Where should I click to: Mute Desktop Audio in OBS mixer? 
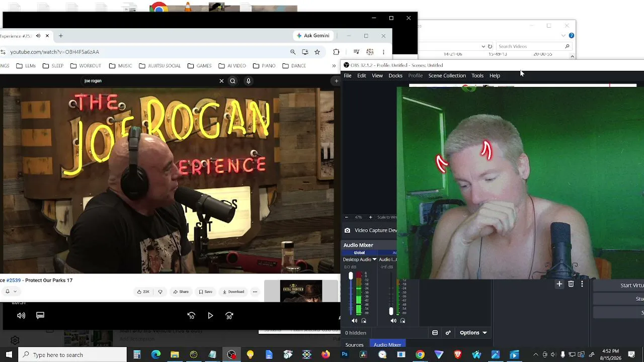point(355,321)
